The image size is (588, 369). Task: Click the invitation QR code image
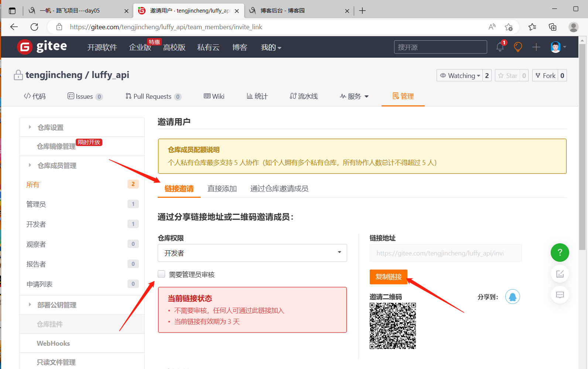[x=393, y=326]
